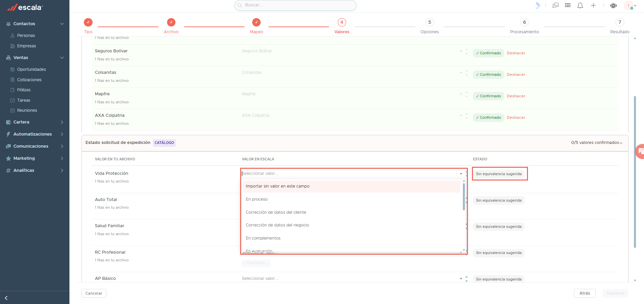Toggle the Vida Protección value dropdown
644x304 pixels.
(x=461, y=173)
